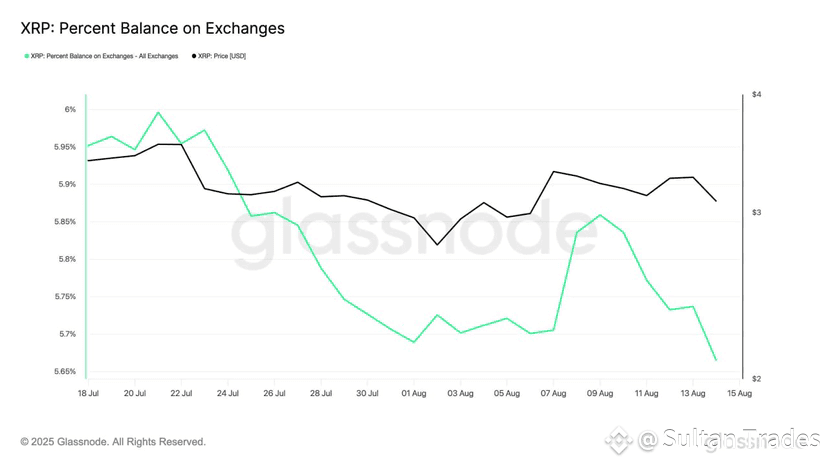This screenshot has width=828, height=466.
Task: Click the 5.65% left axis label
Action: (x=65, y=371)
